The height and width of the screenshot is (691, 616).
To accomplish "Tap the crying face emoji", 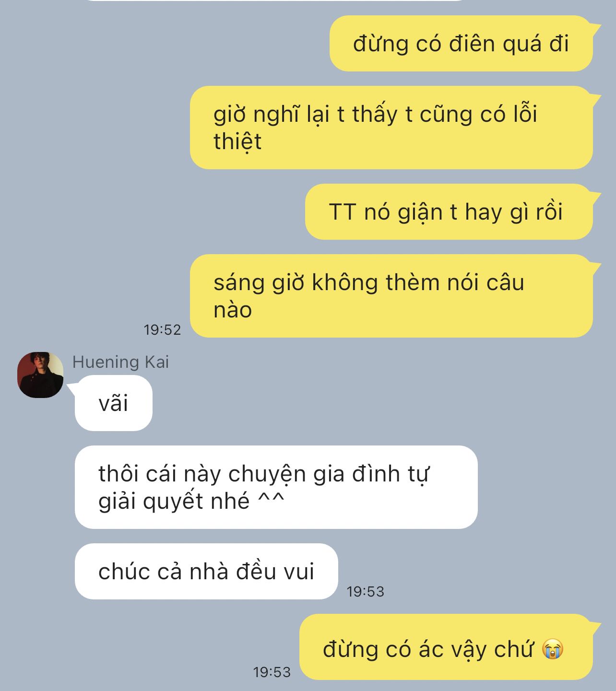I will (x=552, y=649).
